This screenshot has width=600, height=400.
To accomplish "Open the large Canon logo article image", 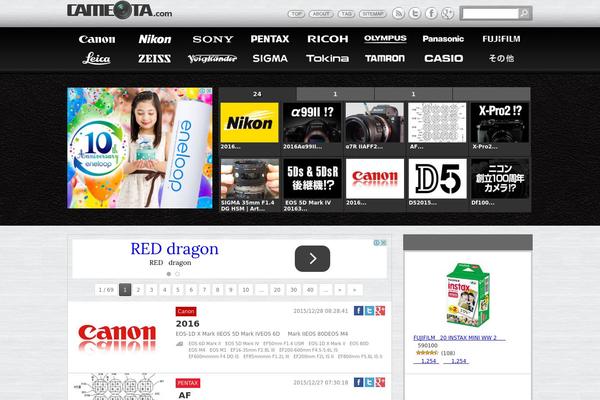I will tap(117, 337).
